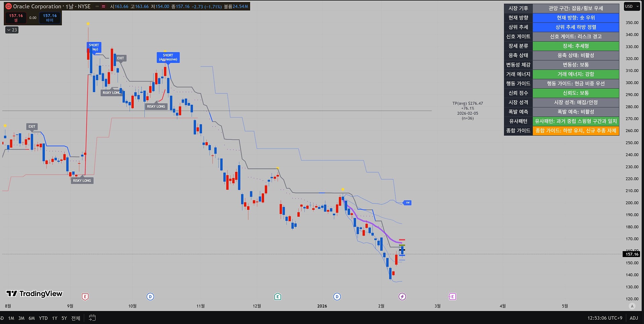Toggle auto scale with the A button
This screenshot has width=644, height=324.
(x=632, y=306)
